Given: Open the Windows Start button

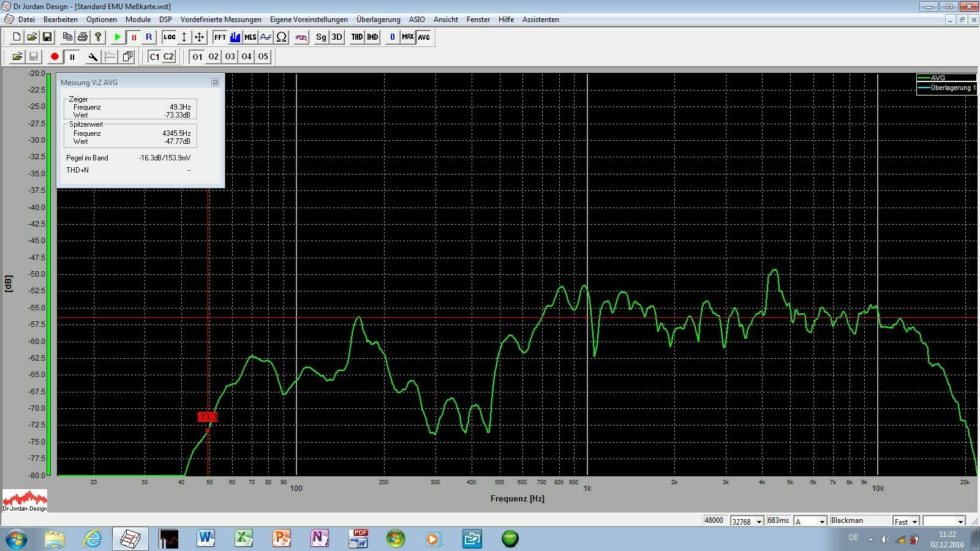Looking at the screenshot, I should [15, 539].
